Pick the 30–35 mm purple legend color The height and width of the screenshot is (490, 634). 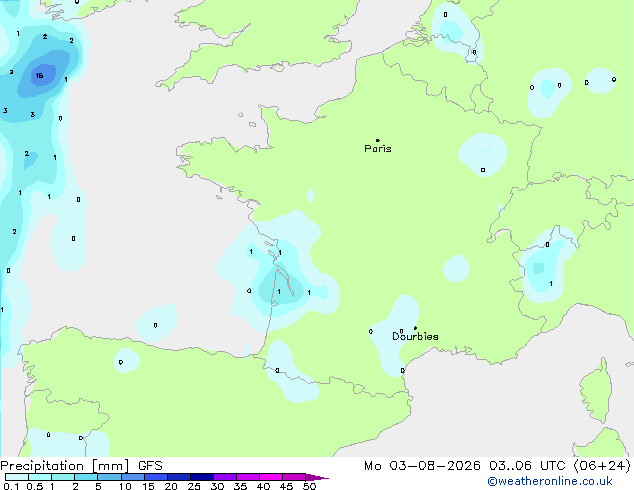[225, 477]
